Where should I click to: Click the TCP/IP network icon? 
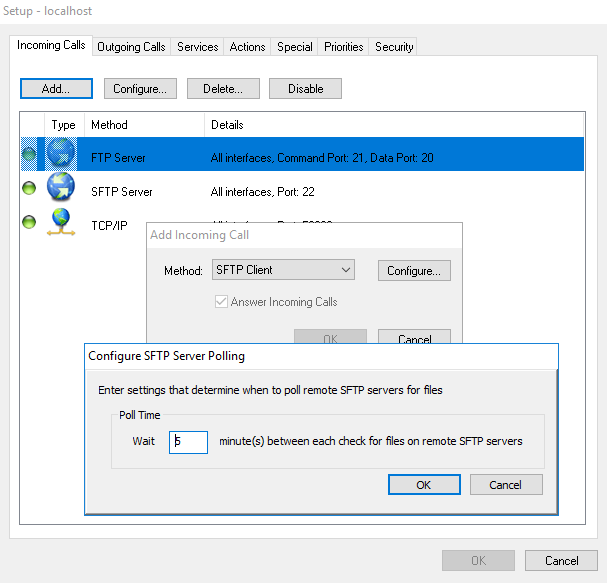62,223
